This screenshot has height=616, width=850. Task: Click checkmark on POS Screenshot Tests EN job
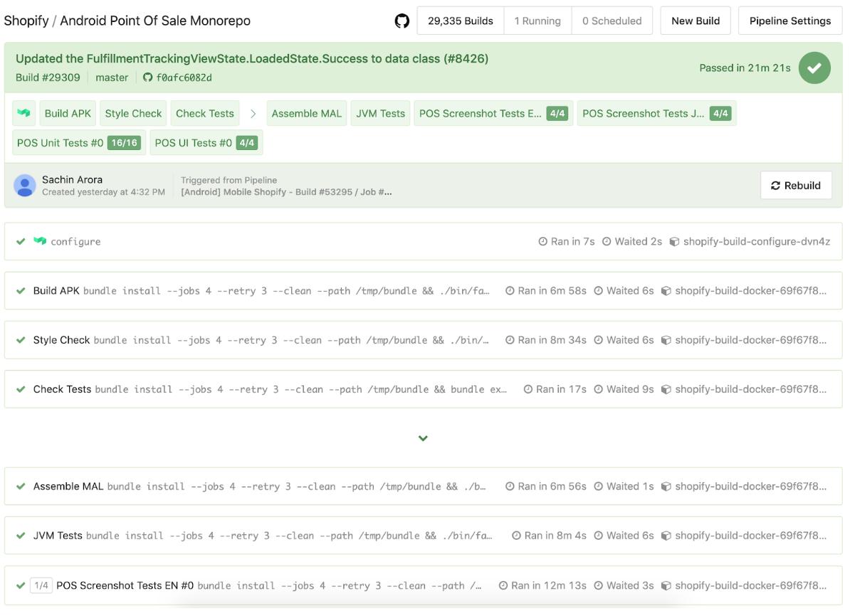(x=21, y=585)
